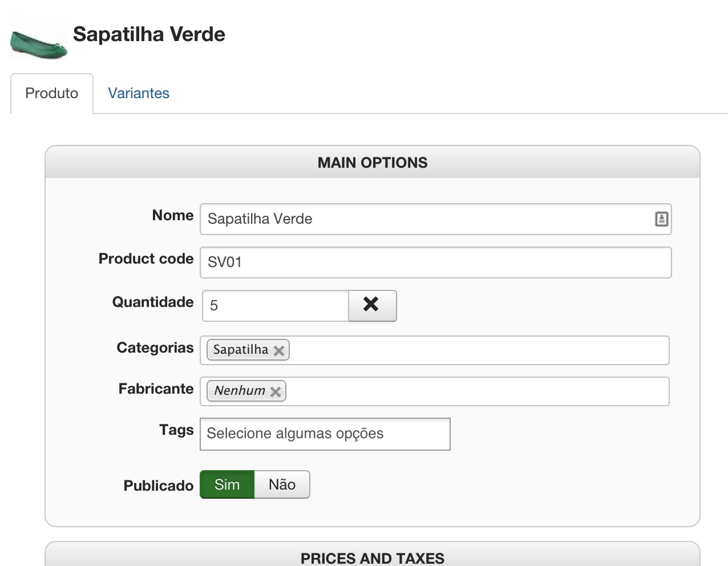Click the Nenhum manufacturer chip label
This screenshot has width=728, height=566.
tap(239, 391)
